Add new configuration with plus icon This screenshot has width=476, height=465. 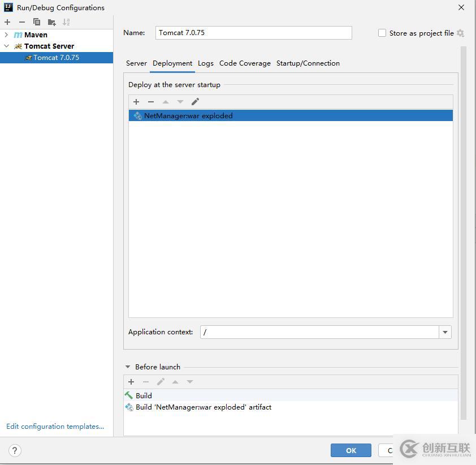[x=7, y=22]
